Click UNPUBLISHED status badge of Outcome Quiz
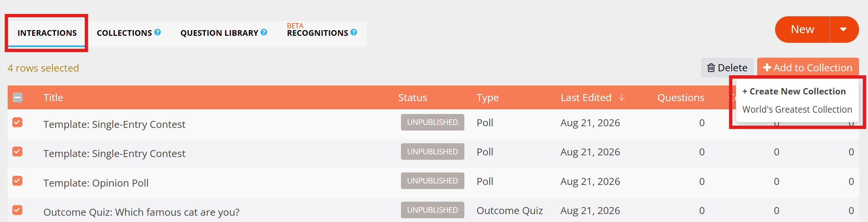 click(x=432, y=210)
